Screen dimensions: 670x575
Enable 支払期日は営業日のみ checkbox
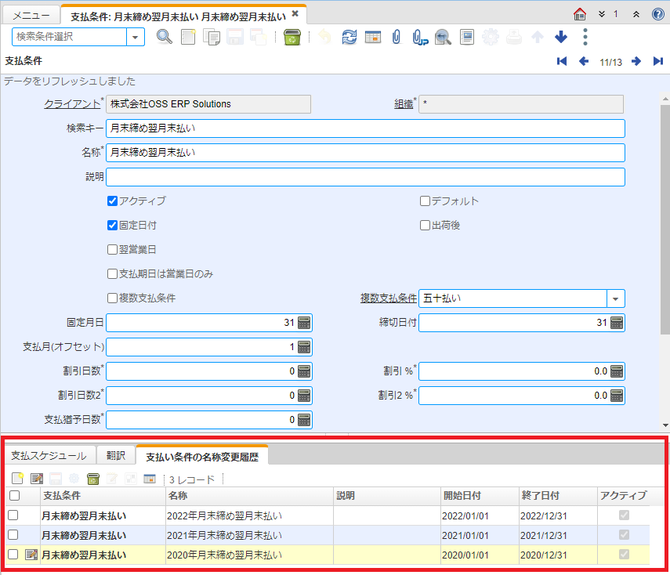(x=112, y=274)
